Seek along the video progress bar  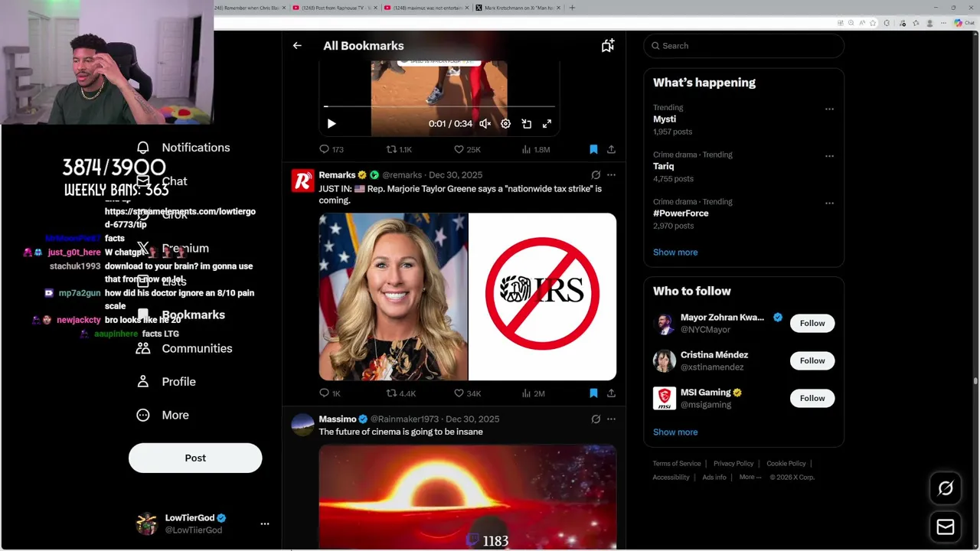(439, 106)
